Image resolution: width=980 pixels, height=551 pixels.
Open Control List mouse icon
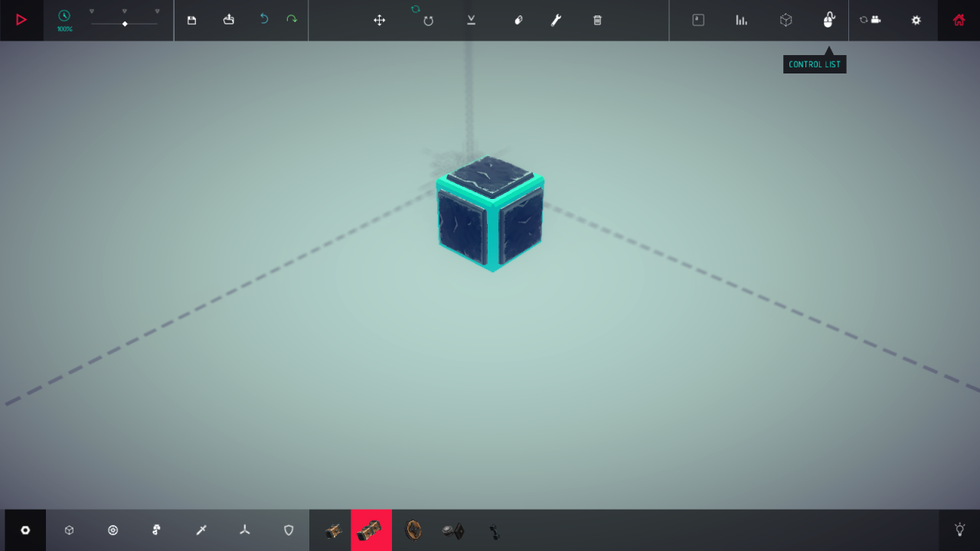click(x=828, y=20)
